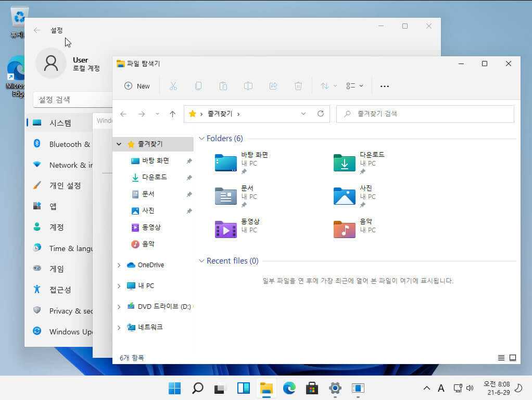
Task: Click the Up one level arrow
Action: point(173,114)
